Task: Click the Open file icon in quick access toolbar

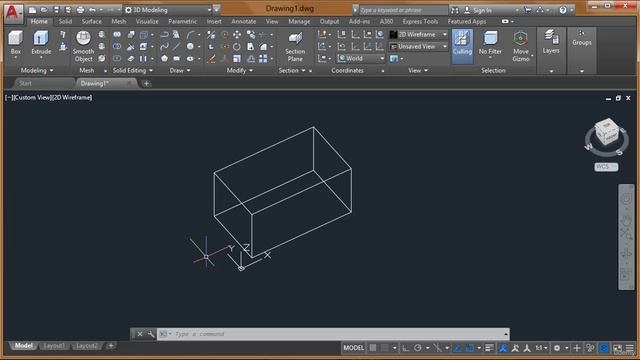Action: [44, 10]
